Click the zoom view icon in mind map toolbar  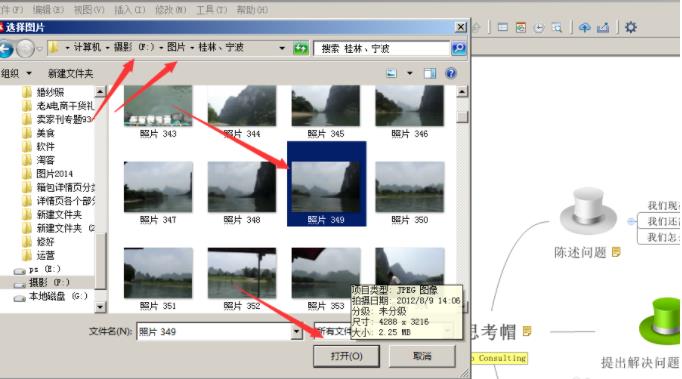557,28
